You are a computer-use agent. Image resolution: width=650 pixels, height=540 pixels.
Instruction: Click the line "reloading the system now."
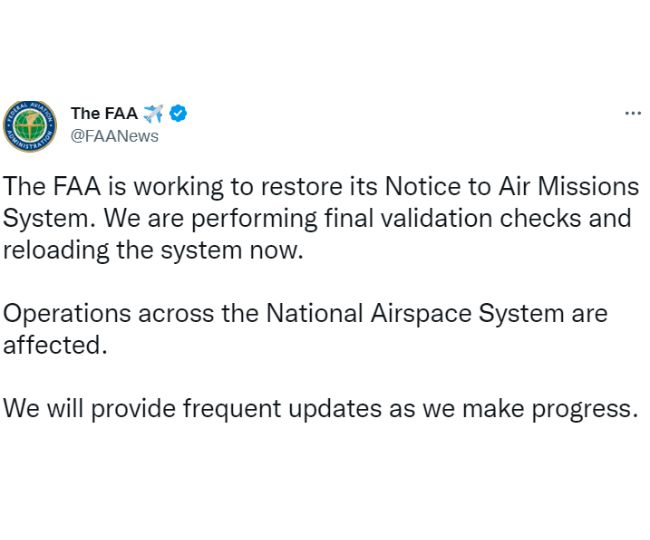(153, 251)
